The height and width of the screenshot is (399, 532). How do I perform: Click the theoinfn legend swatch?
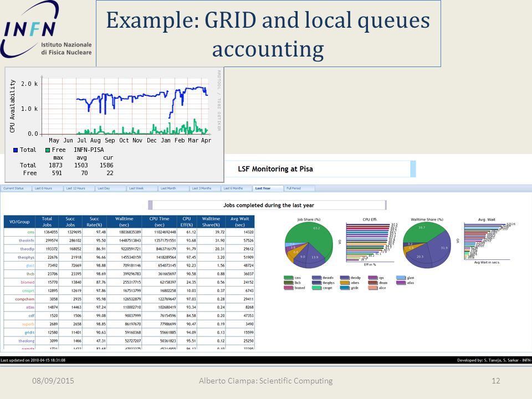(316, 278)
